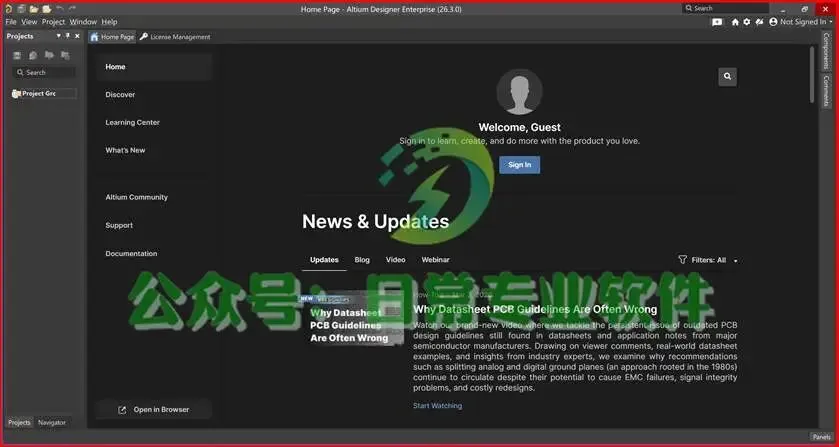This screenshot has height=447, width=839.
Task: Open Documentation in the sidebar
Action: pyautogui.click(x=131, y=254)
